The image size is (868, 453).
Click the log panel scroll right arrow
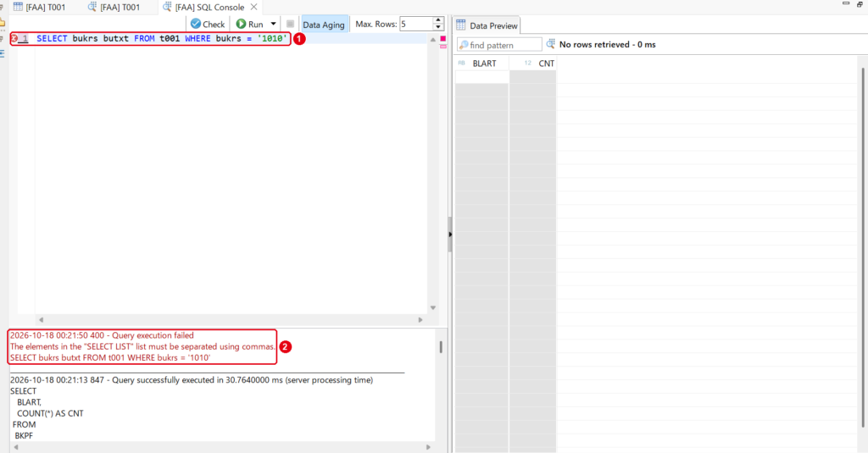click(428, 447)
